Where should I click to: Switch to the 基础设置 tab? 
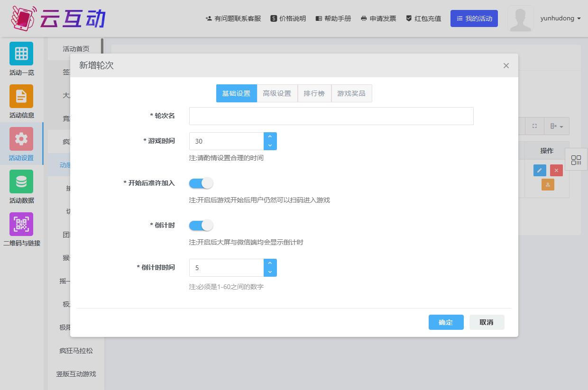tap(236, 93)
